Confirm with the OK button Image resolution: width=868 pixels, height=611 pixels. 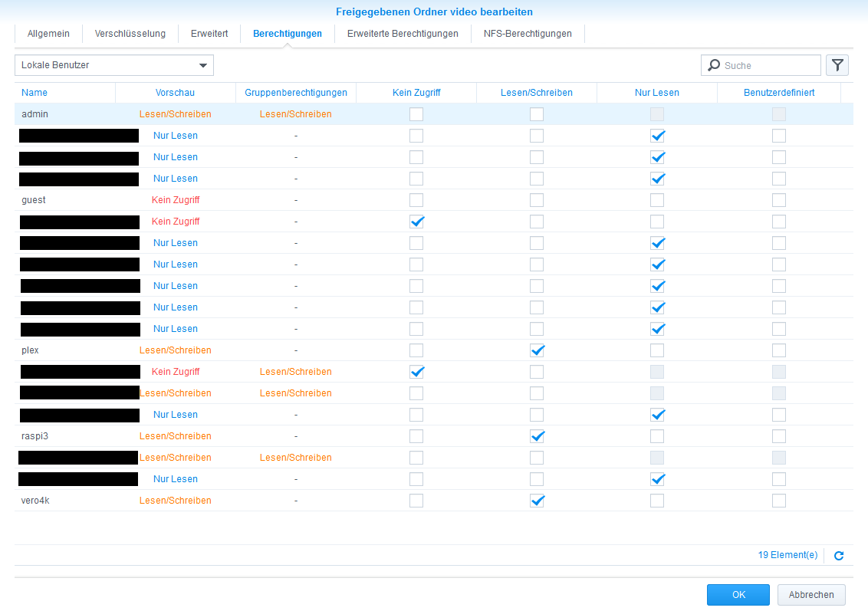[x=738, y=595]
